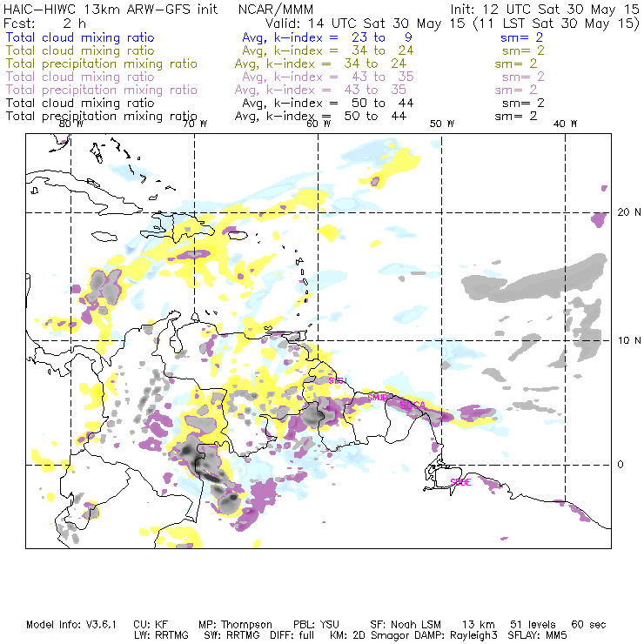
Task: Select "Init: 12 UTC Sat 30 May 15"
Action: coord(545,10)
